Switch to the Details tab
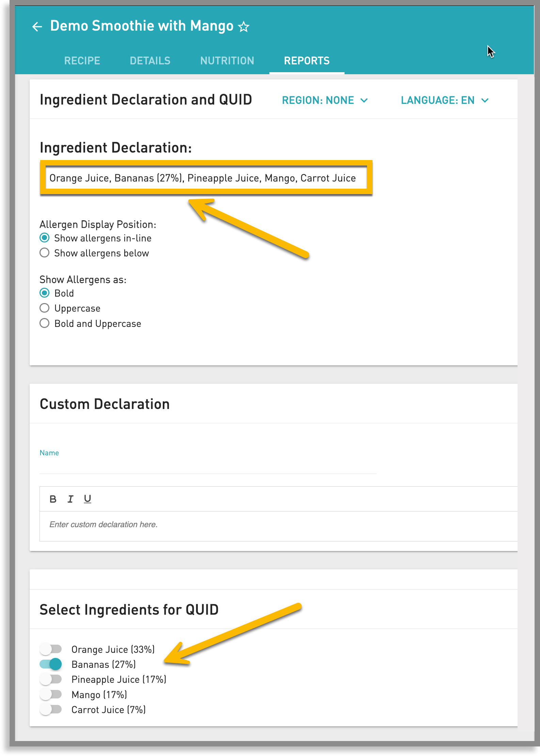 tap(150, 60)
